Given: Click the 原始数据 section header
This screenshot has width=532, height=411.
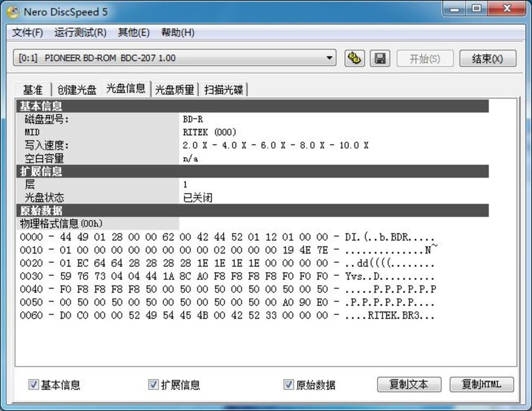Looking at the screenshot, I should tap(252, 210).
